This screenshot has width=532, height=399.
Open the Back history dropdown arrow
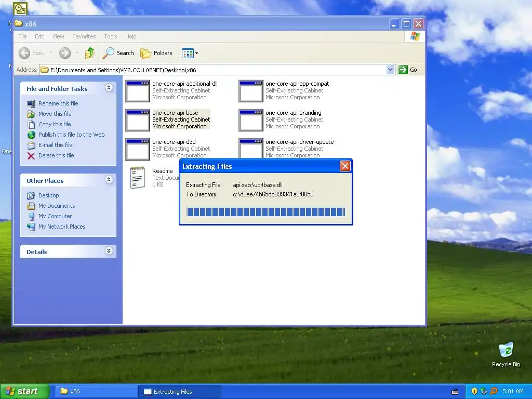(50, 53)
